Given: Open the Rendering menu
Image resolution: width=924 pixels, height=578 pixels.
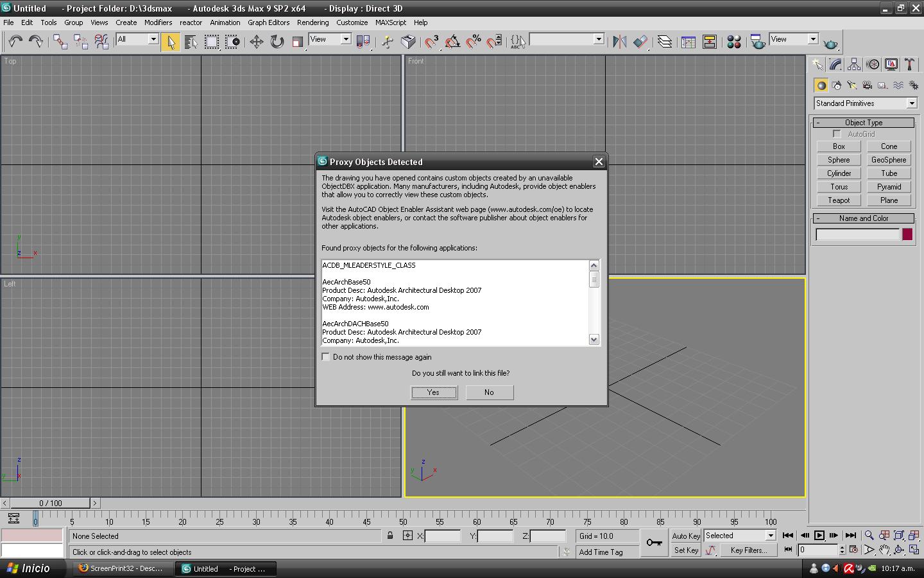Looking at the screenshot, I should click(x=312, y=22).
